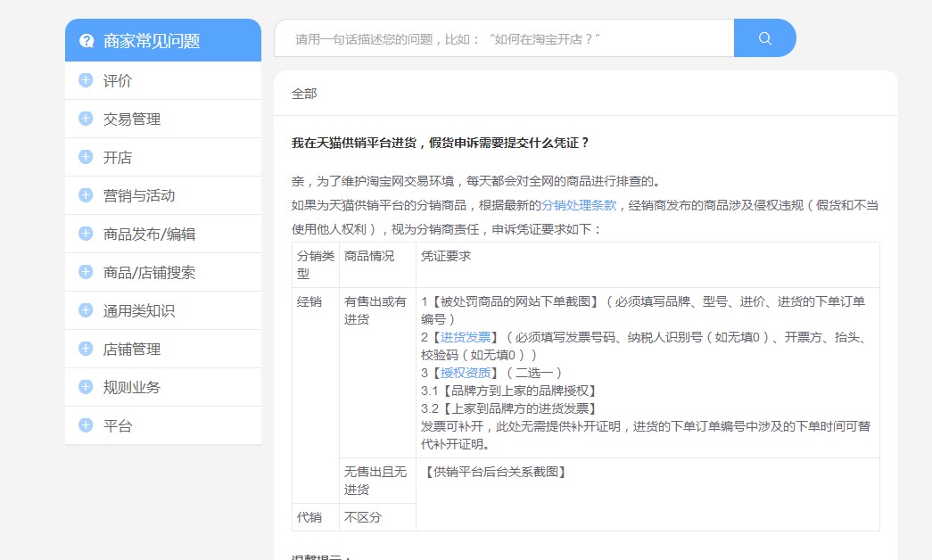Viewport: 932px width, 560px height.
Task: Expand the 商品发布/编辑 plus icon
Action: tap(86, 233)
